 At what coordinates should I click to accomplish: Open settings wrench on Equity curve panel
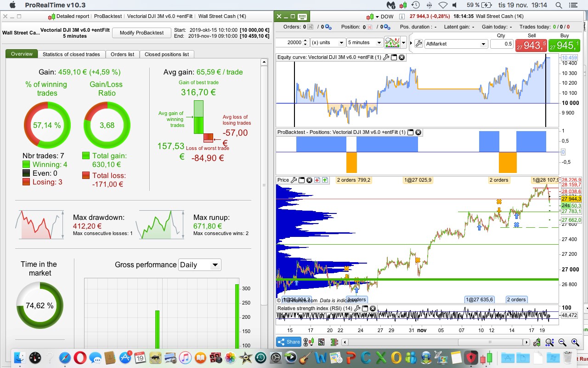tap(386, 57)
